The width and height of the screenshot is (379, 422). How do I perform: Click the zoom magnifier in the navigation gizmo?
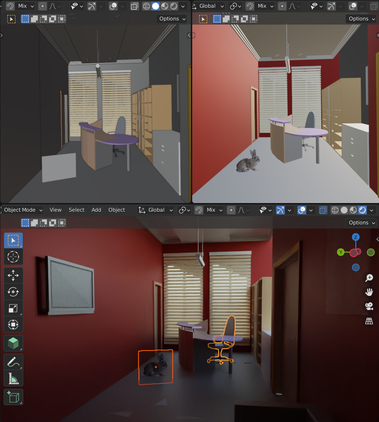[x=369, y=278]
